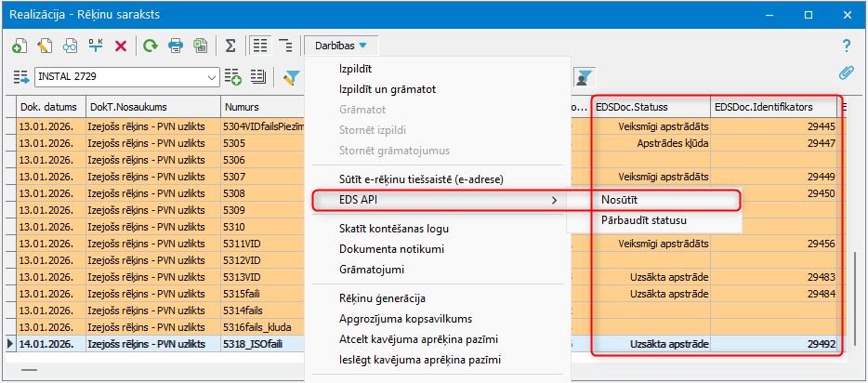
Task: Select invoice row 5304VIDfailsPiezīm
Action: [x=262, y=126]
